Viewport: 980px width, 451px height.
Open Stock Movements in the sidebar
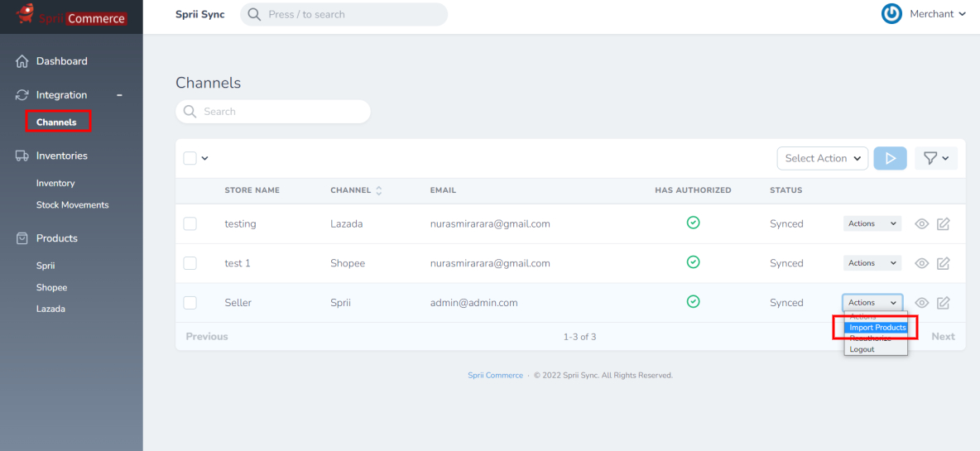point(73,205)
